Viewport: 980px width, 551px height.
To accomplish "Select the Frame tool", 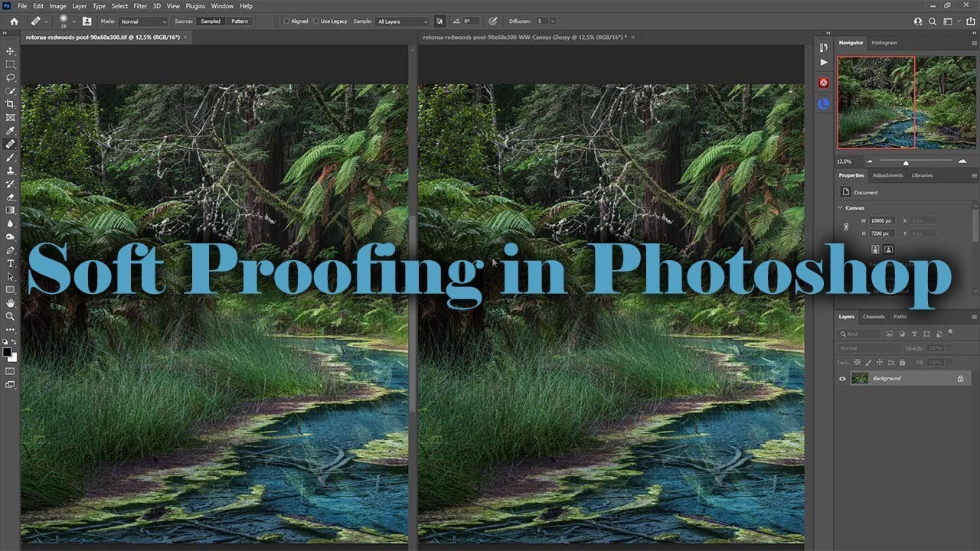I will tap(10, 117).
